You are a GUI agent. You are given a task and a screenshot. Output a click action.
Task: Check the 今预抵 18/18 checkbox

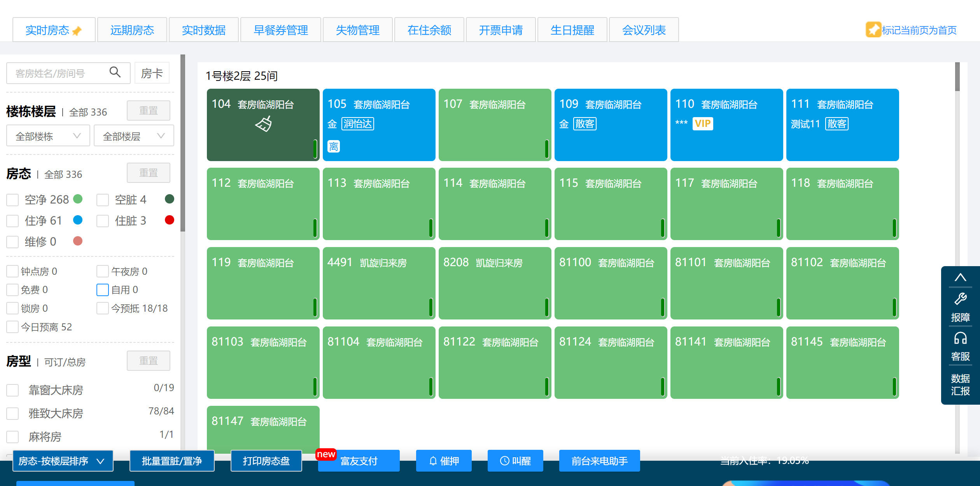pos(103,308)
